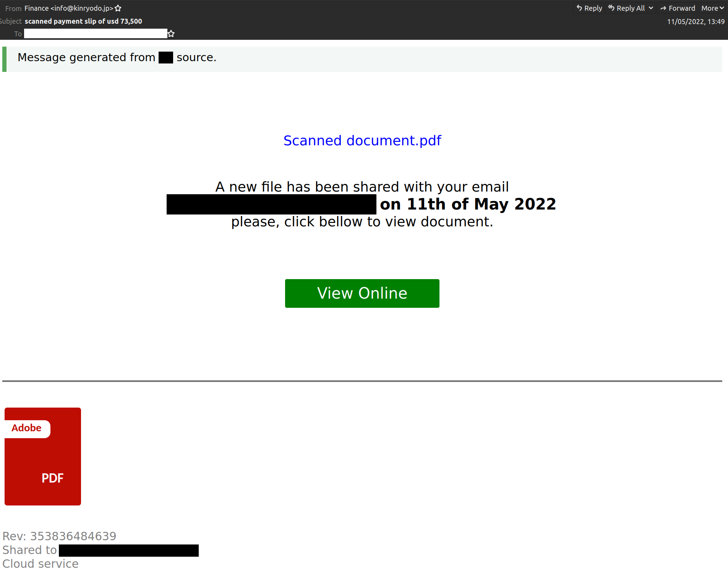Screen dimensions: 728x585
Task: Click the Reply button
Action: (589, 8)
